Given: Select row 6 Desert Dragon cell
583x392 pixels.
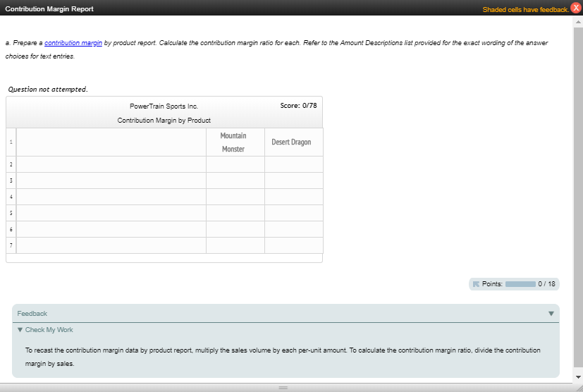Looking at the screenshot, I should tap(294, 229).
